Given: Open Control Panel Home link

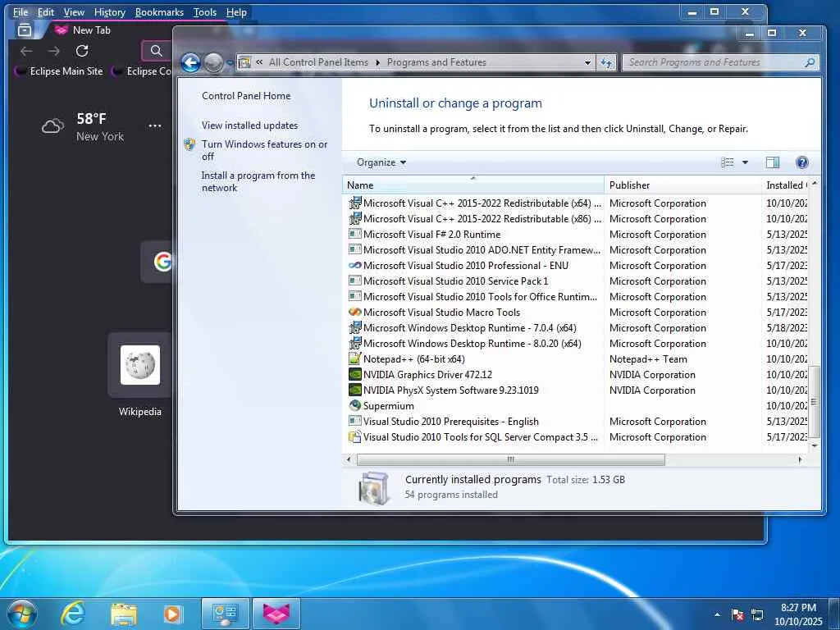Looking at the screenshot, I should point(246,96).
